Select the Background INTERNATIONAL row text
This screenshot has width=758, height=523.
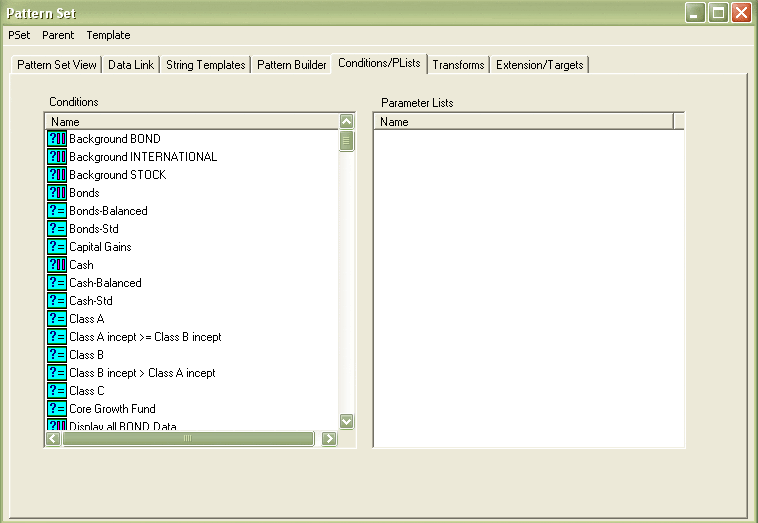pos(143,157)
